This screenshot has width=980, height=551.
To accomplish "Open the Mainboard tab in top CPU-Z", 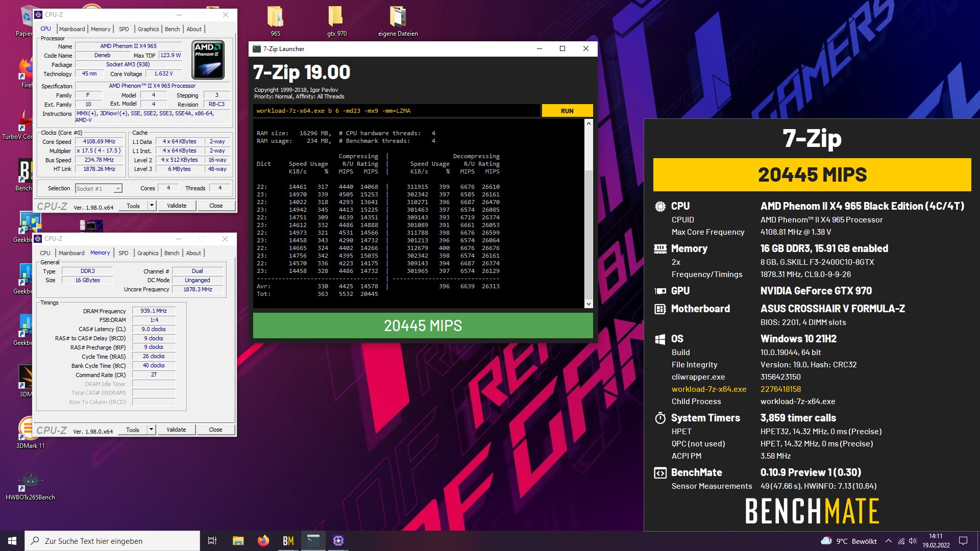I will [72, 29].
